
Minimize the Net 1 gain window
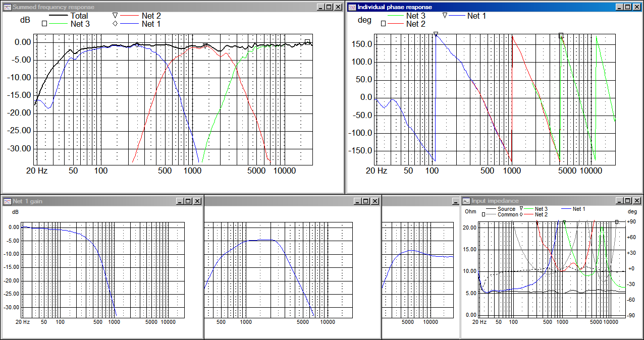point(180,201)
